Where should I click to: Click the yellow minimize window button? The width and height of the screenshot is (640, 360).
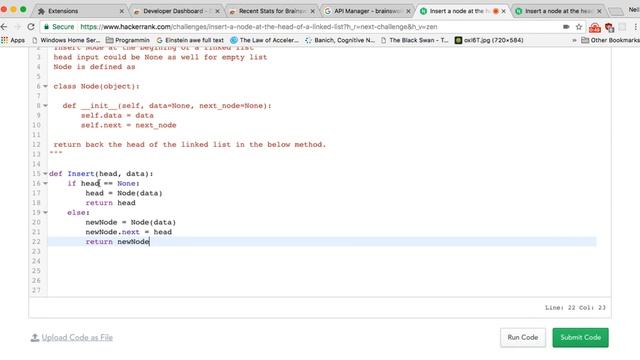click(x=13, y=9)
